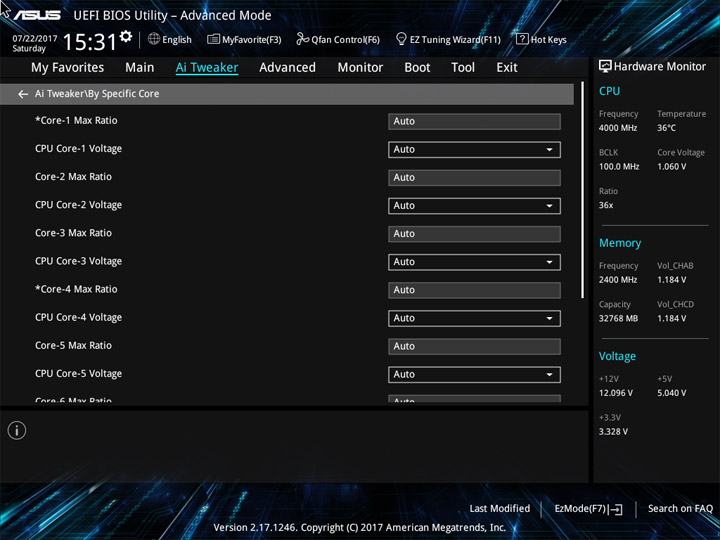720x540 pixels.
Task: Click the Memory section heading
Action: [620, 243]
